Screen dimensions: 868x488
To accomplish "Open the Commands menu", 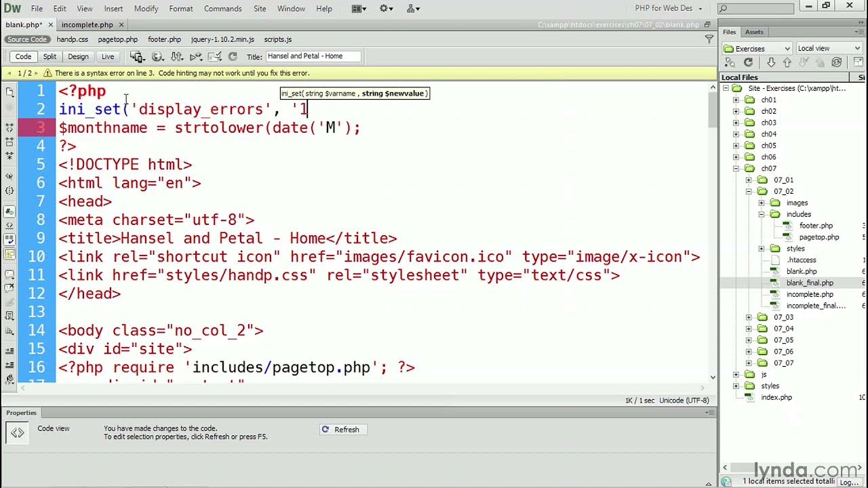I will point(222,9).
